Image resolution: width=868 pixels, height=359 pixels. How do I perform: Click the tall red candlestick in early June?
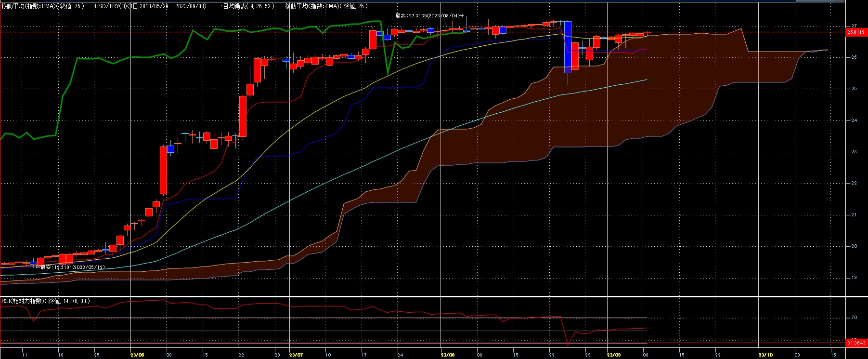[163, 170]
